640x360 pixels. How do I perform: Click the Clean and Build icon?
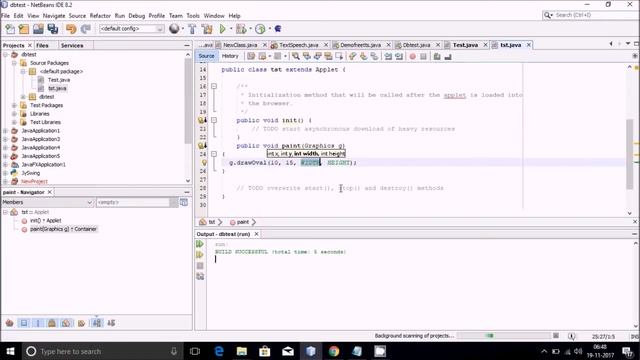pos(207,29)
